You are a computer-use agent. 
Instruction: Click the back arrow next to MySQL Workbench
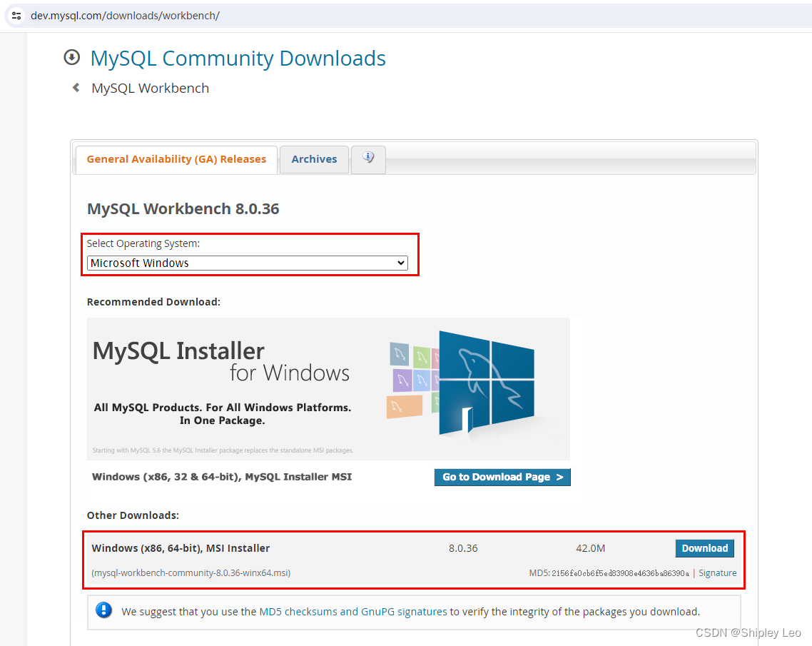(x=76, y=88)
